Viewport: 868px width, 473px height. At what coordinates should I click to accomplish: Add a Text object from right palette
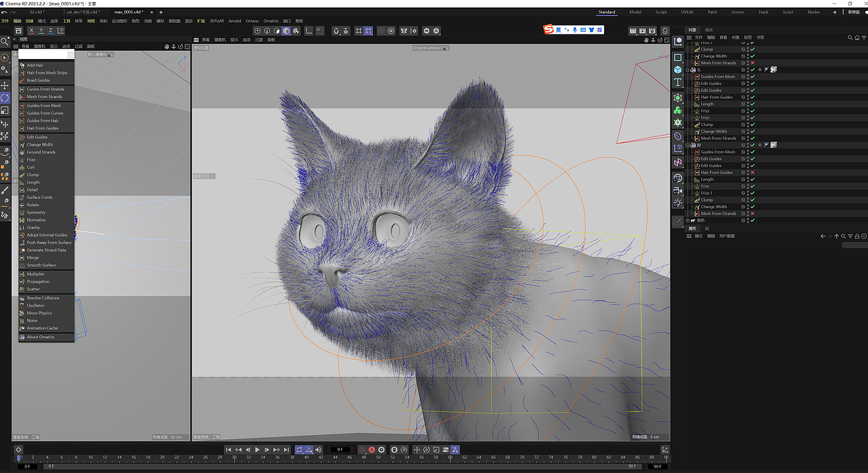pyautogui.click(x=677, y=82)
